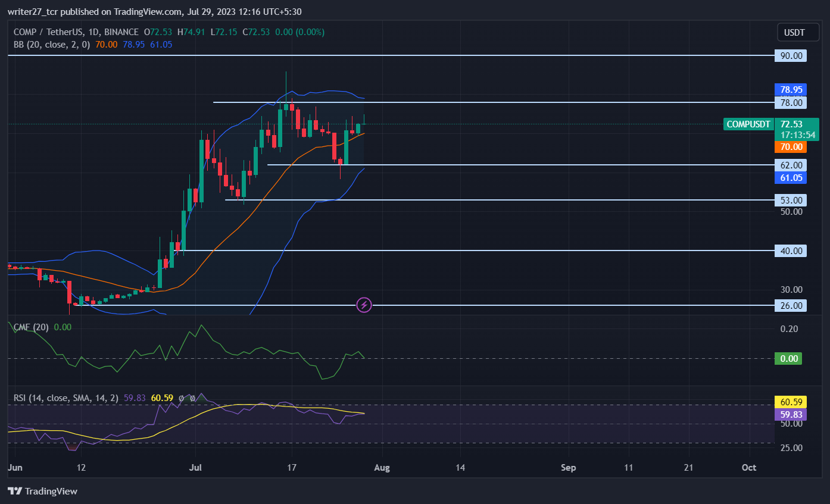Image resolution: width=830 pixels, height=504 pixels.
Task: Click the CMF (20) indicator legend
Action: [x=32, y=327]
